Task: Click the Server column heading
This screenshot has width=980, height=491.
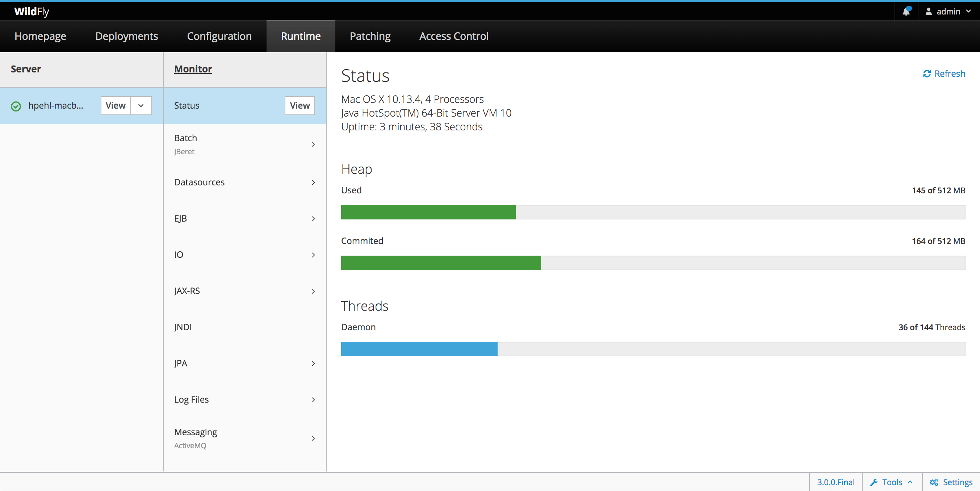Action: pos(25,69)
